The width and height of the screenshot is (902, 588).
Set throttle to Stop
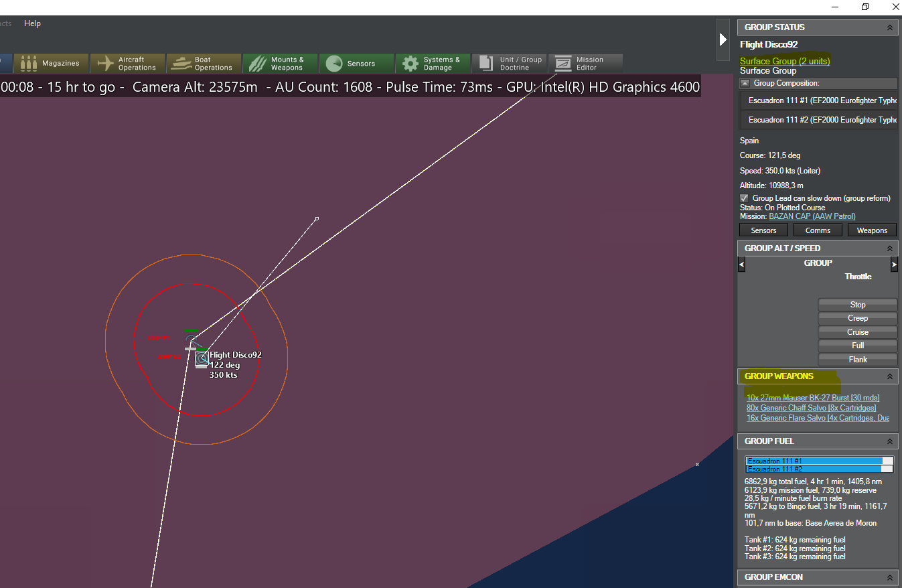coord(858,305)
